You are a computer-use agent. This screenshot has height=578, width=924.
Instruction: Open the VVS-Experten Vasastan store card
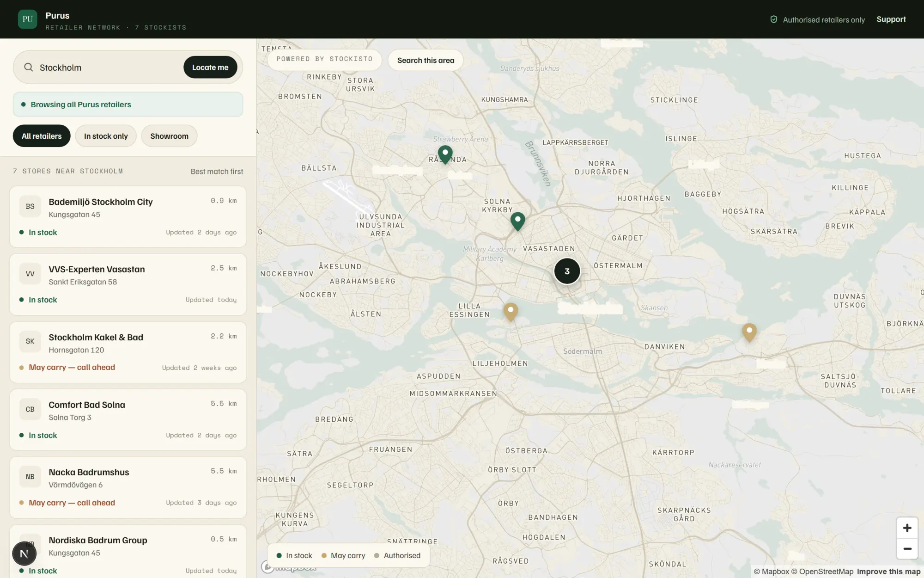(x=128, y=284)
